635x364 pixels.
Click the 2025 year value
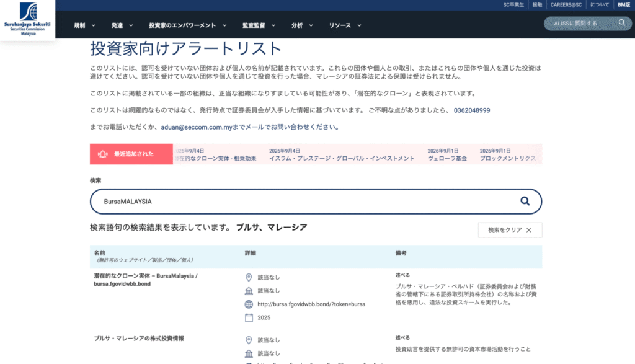click(x=264, y=317)
